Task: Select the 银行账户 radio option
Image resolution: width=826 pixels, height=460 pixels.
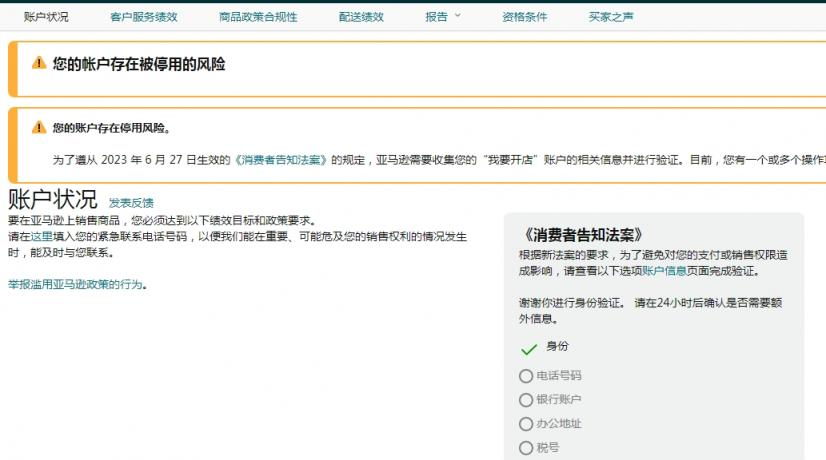Action: click(526, 400)
